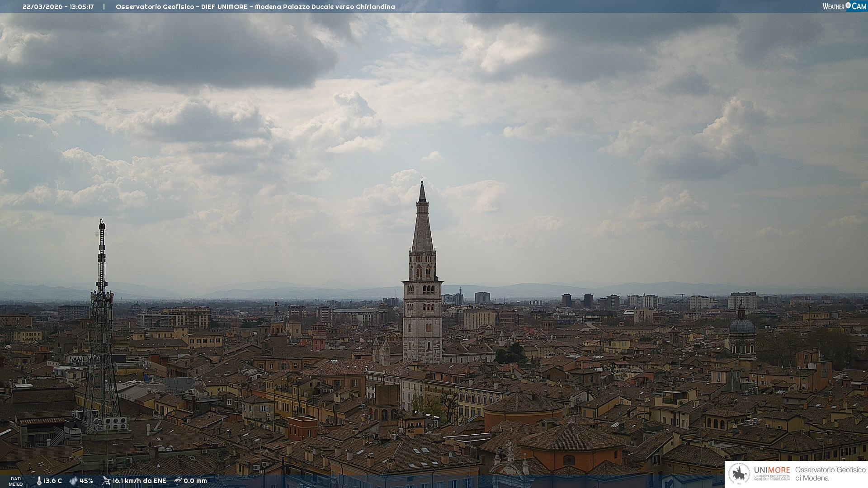Click the thermometer temperature icon

(39, 481)
